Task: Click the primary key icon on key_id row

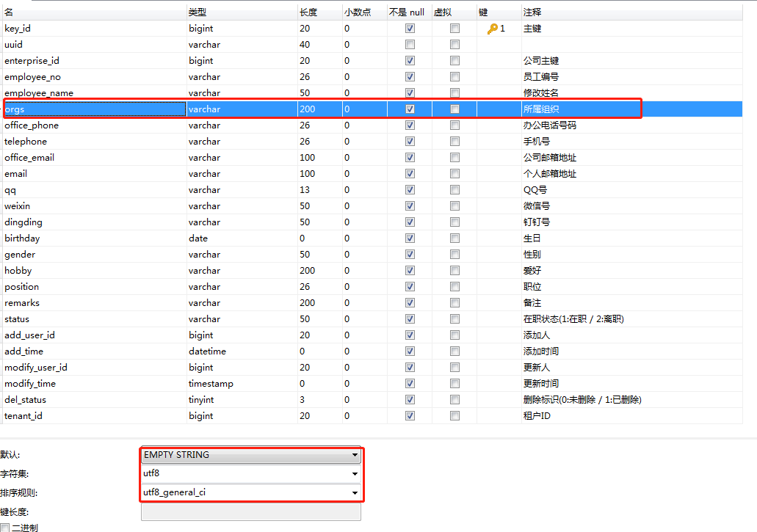Action: click(x=493, y=28)
